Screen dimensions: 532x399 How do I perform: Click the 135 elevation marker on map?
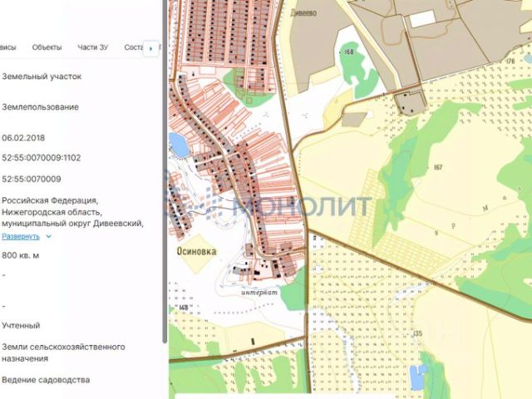(417, 333)
